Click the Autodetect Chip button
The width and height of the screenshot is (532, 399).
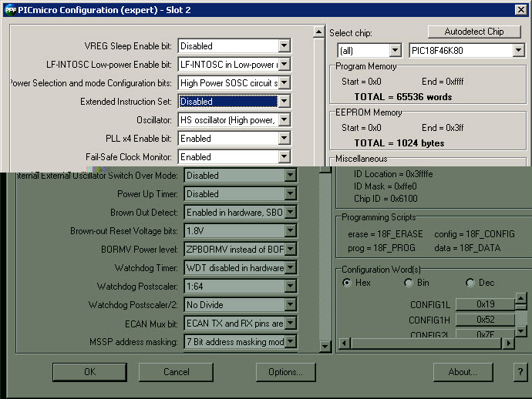point(474,32)
